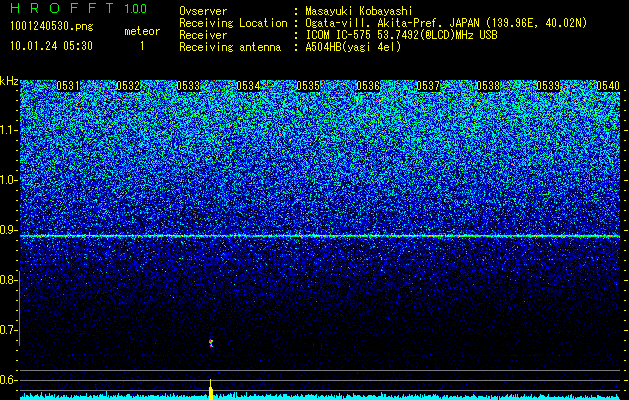Click the Ogata-vill. Akita-Pref. JAPAN location text
Image resolution: width=629 pixels, height=400 pixels.
[446, 23]
